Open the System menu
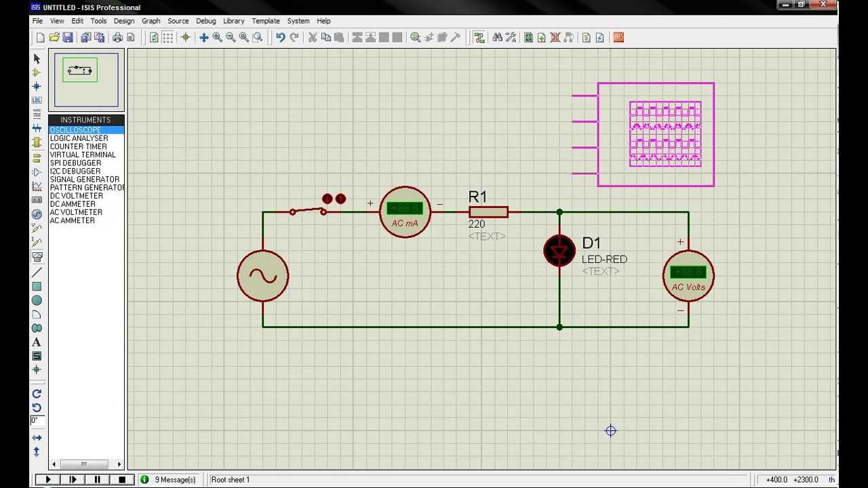Screen dimensions: 868x488 (x=298, y=21)
